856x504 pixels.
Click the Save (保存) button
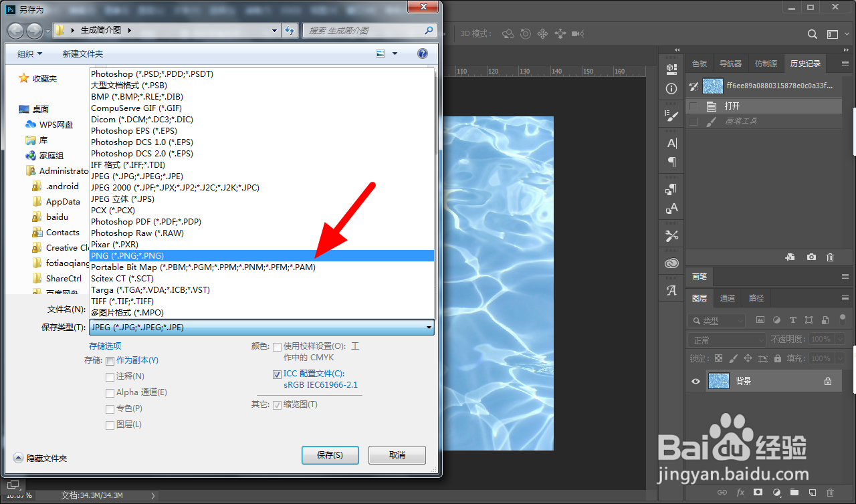tap(330, 455)
